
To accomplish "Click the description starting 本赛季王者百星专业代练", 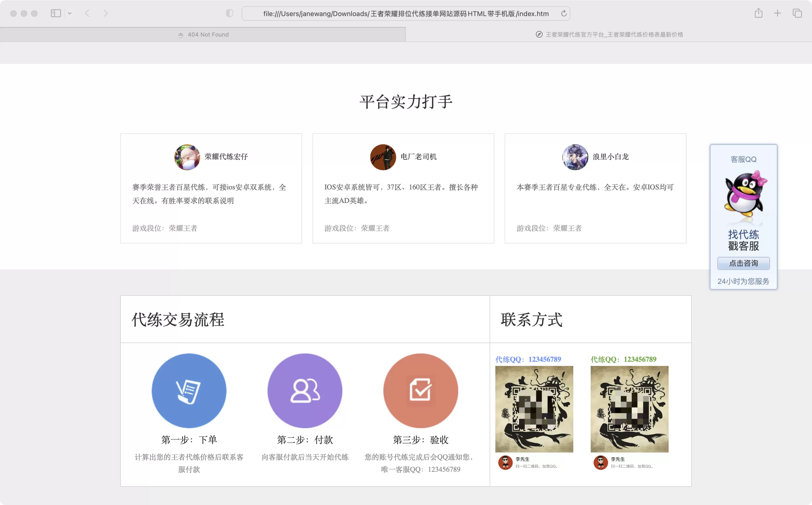I will (595, 187).
